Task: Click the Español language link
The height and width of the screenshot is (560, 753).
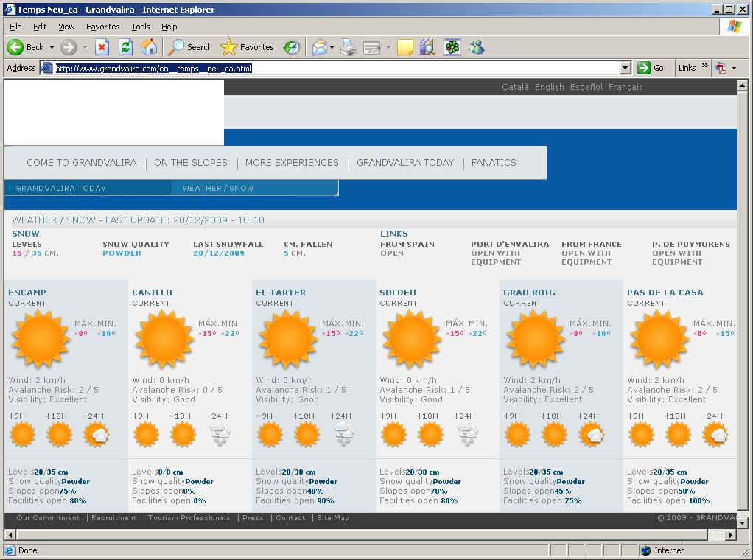Action: point(586,87)
